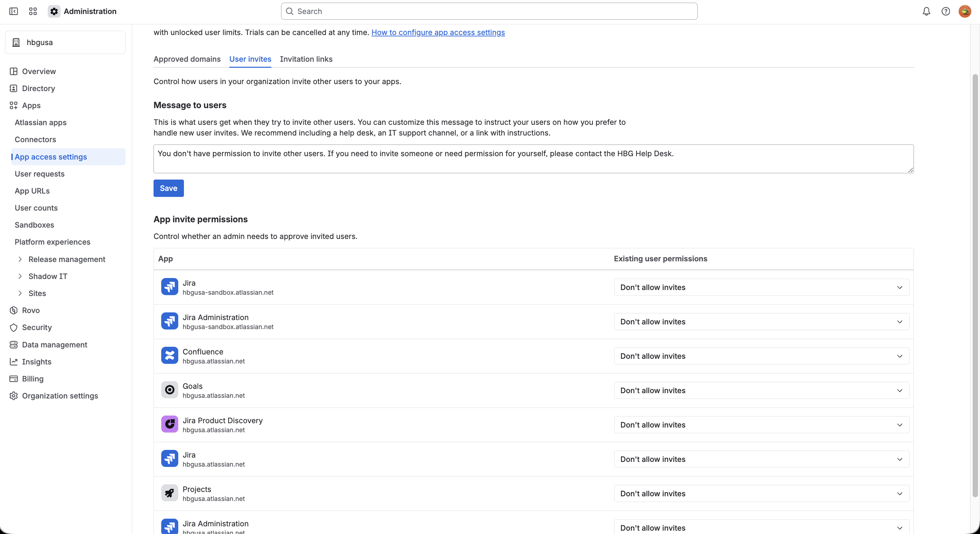This screenshot has height=534, width=980.
Task: Expand Release management in sidebar
Action: (20, 259)
